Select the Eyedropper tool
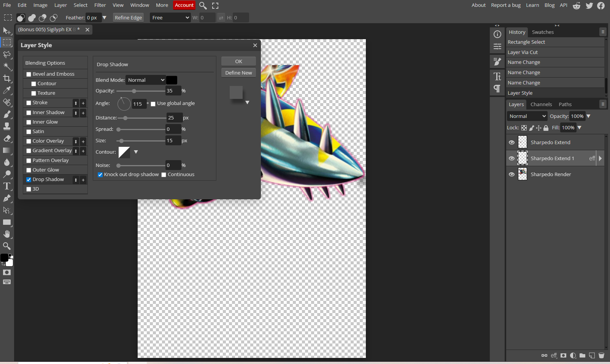Image resolution: width=610 pixels, height=364 pixels. (7, 91)
